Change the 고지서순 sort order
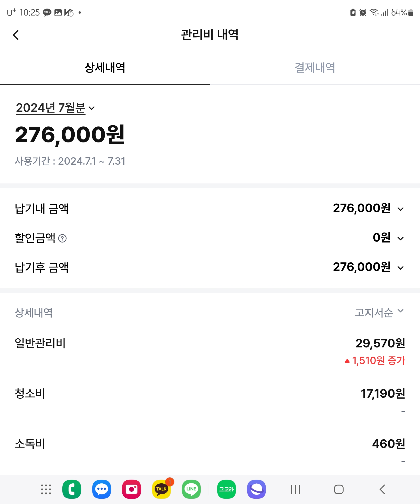This screenshot has height=504, width=420. [379, 312]
